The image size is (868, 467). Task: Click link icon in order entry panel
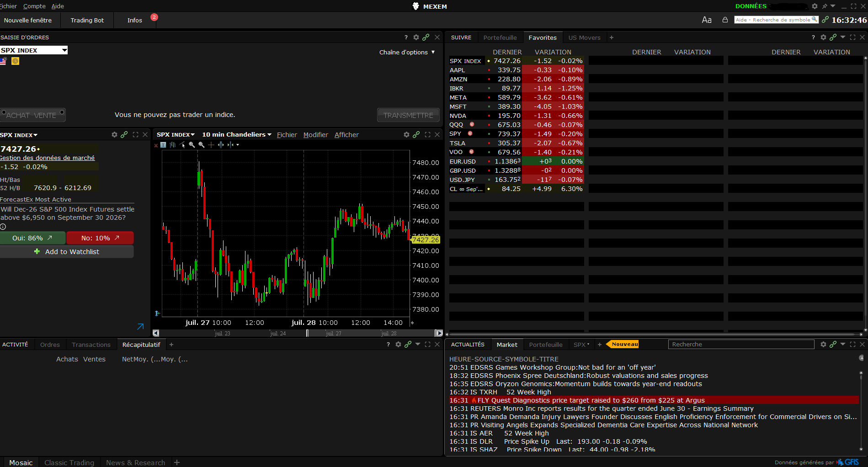pos(426,37)
